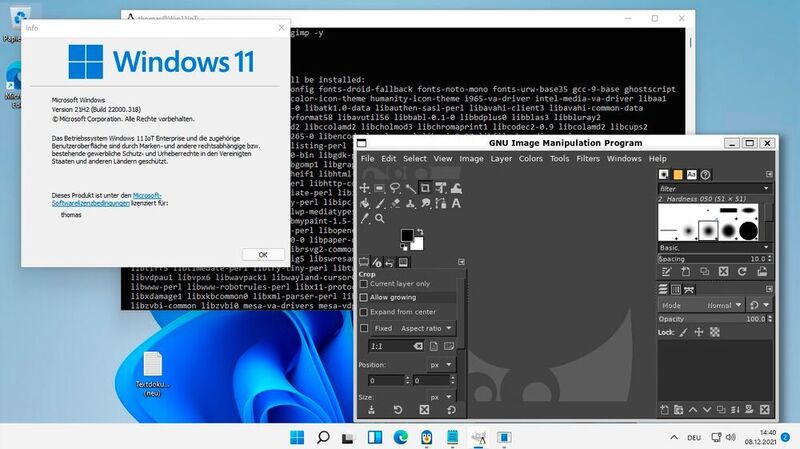The height and width of the screenshot is (449, 800).
Task: Select the Smudge tool
Action: click(x=425, y=204)
